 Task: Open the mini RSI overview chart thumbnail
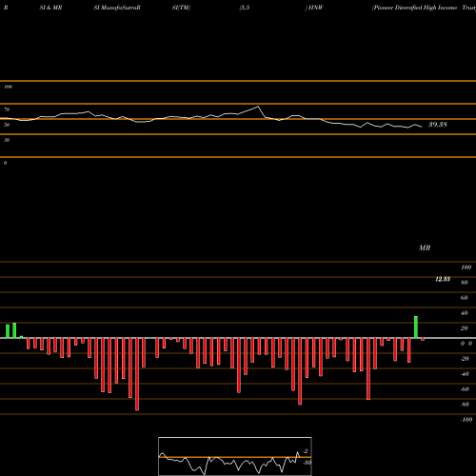click(x=235, y=456)
